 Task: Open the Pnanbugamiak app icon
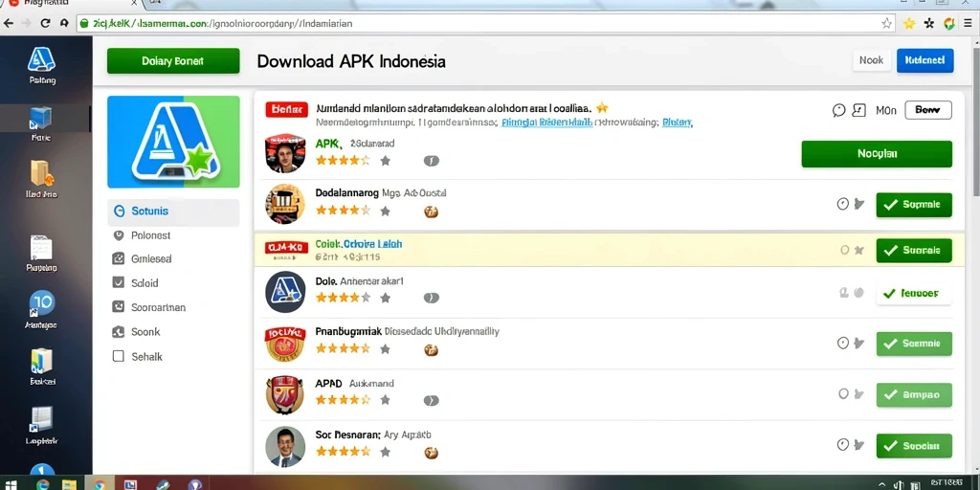point(285,344)
